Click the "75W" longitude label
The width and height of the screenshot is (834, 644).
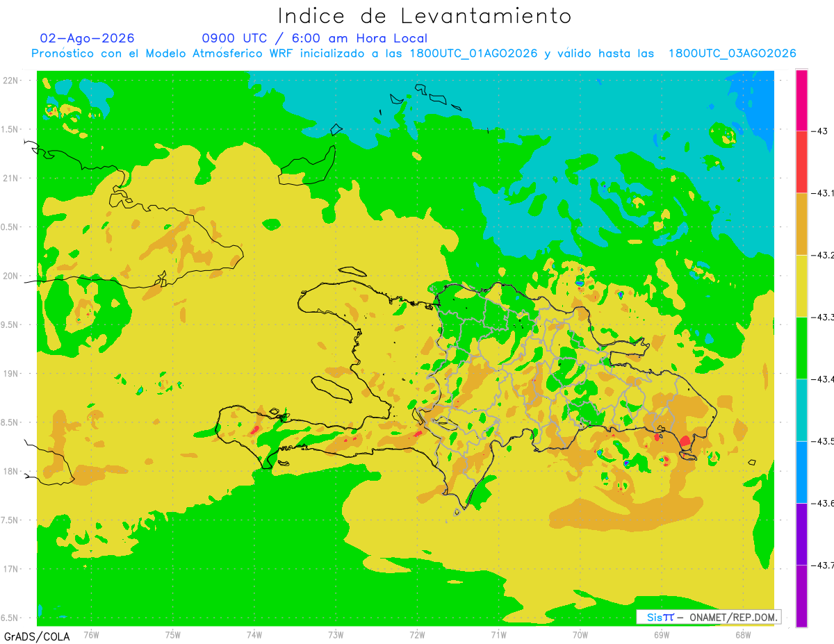tap(173, 635)
